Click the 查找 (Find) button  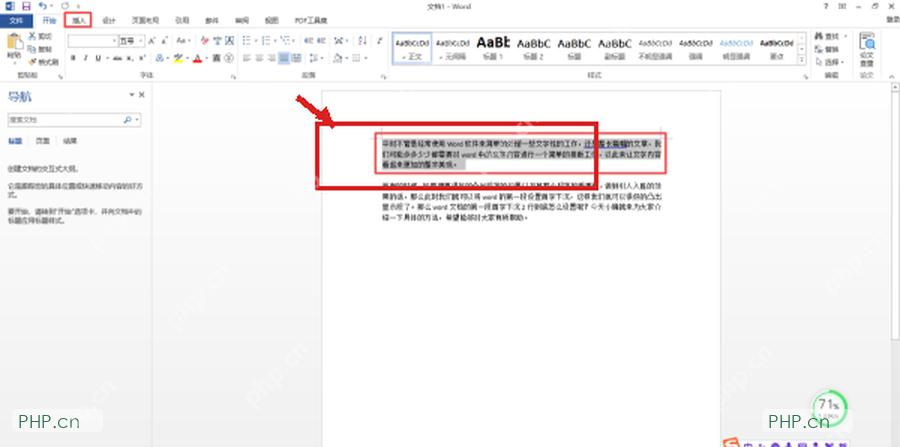pos(829,36)
